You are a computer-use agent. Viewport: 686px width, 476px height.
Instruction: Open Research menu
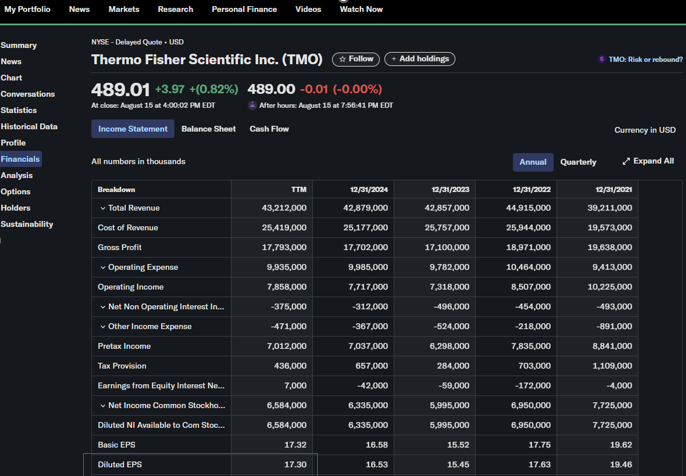tap(175, 9)
